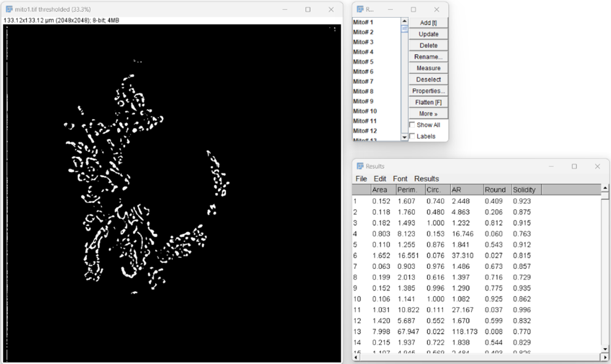Select Mito# 5 in ROI list
Image resolution: width=611 pixels, height=364 pixels.
pos(376,61)
